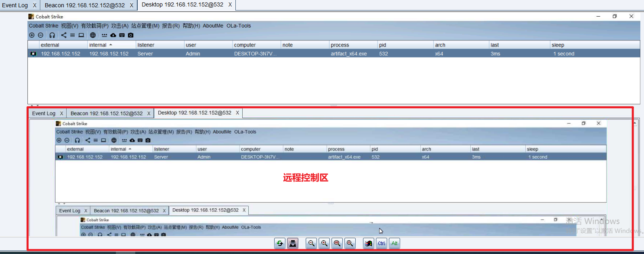Click DESKTOP-3N7V computer cell in the main session row
Image resolution: width=644 pixels, height=254 pixels.
click(255, 54)
